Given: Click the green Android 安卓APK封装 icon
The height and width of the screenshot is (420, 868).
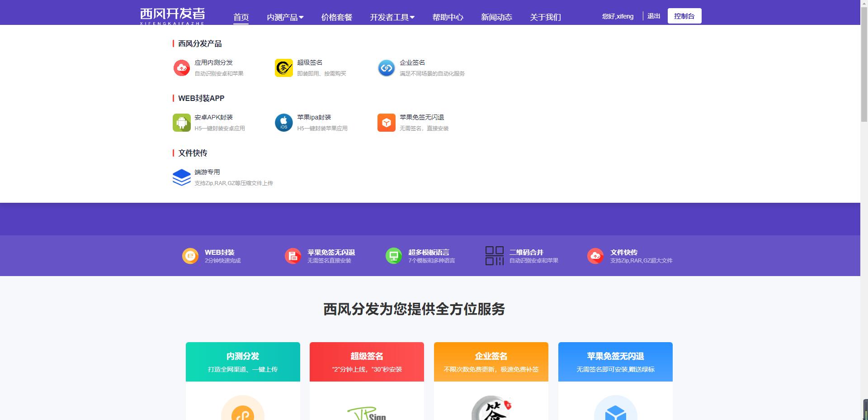Looking at the screenshot, I should click(181, 123).
